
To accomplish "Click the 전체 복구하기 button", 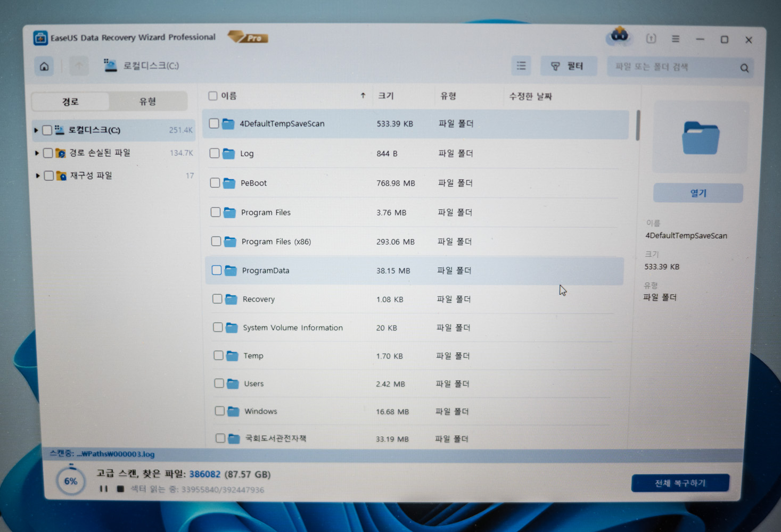I will click(680, 483).
